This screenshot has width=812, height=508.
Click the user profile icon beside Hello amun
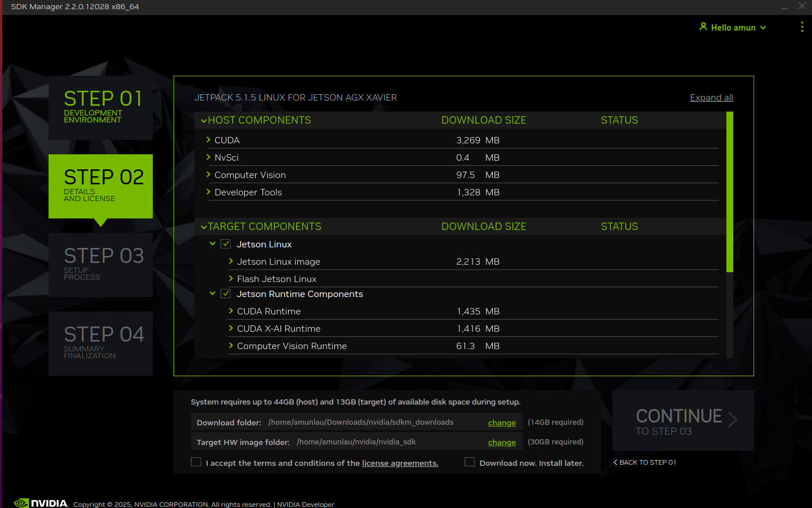click(x=703, y=27)
